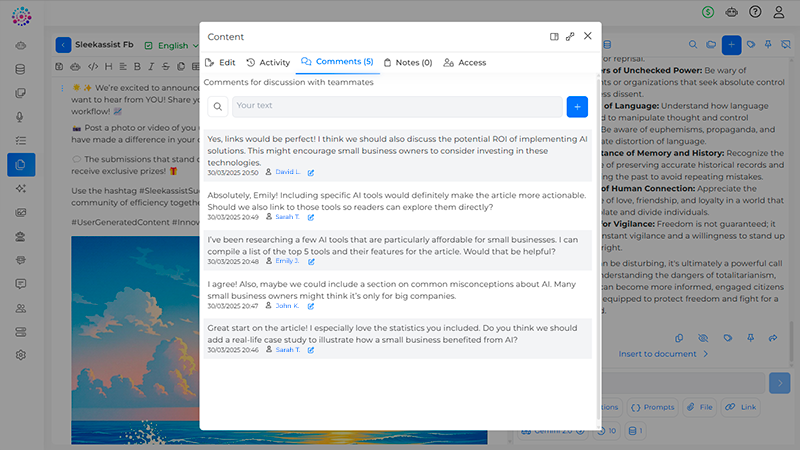The image size is (800, 450).
Task: Click the code view toolbar icon
Action: [x=93, y=66]
